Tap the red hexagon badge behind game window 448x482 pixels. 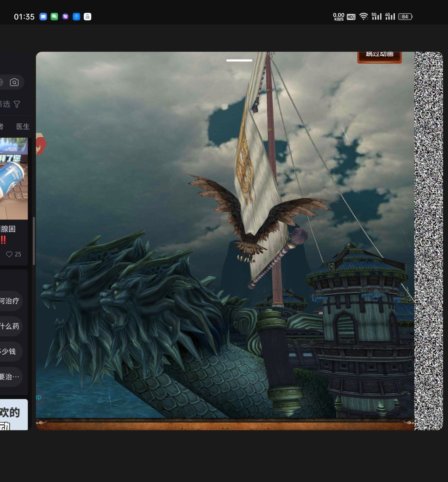click(41, 144)
